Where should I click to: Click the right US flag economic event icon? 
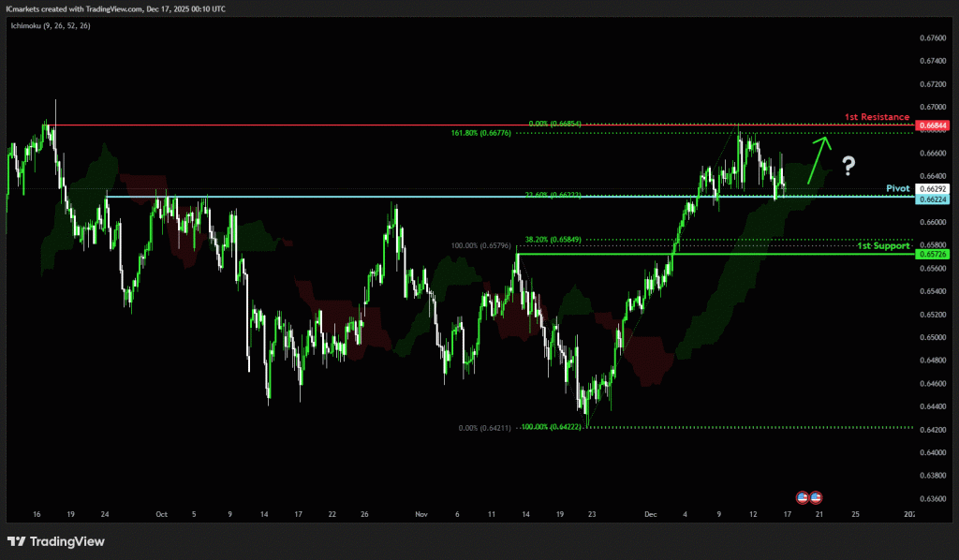[x=816, y=496]
